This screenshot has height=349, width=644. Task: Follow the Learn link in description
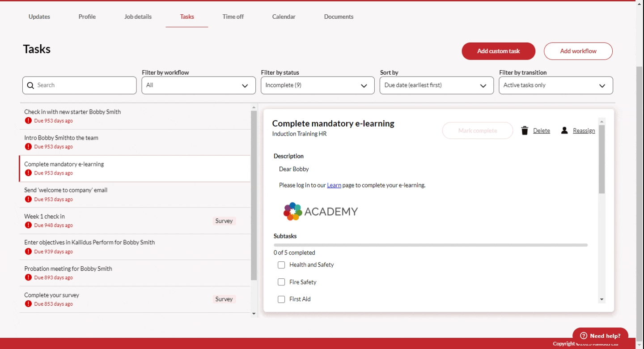tap(334, 185)
